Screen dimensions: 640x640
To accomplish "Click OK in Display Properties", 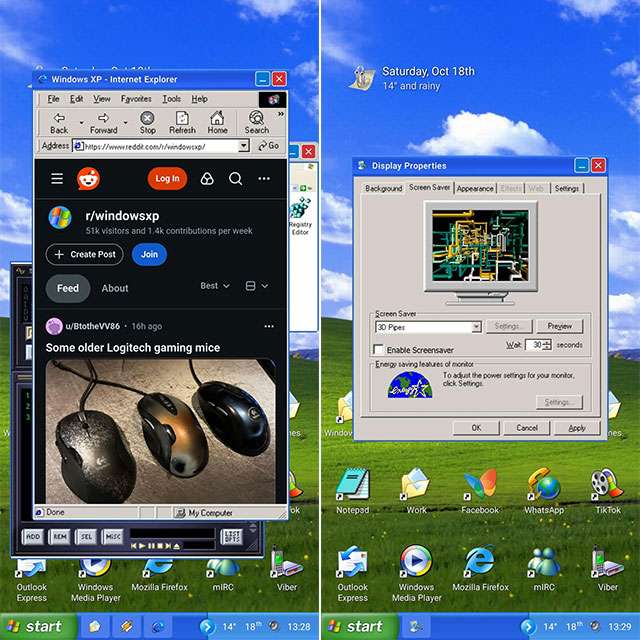I will 476,428.
